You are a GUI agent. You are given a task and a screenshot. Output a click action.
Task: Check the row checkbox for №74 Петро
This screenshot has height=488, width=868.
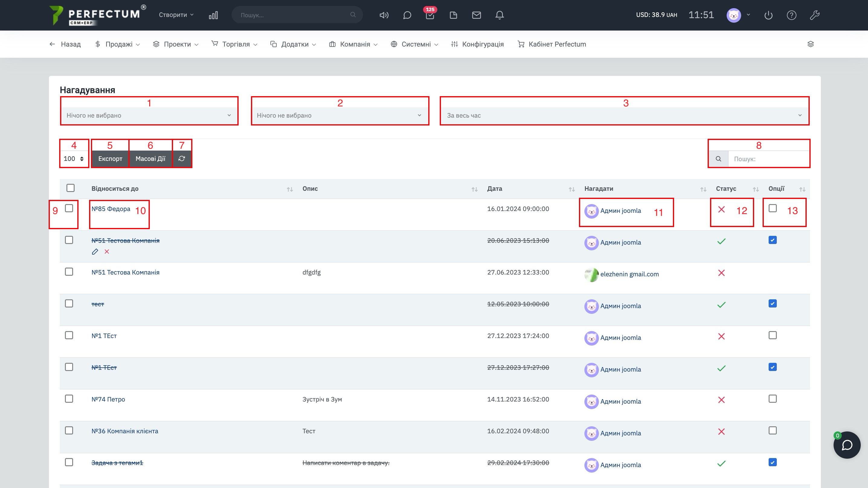point(69,399)
